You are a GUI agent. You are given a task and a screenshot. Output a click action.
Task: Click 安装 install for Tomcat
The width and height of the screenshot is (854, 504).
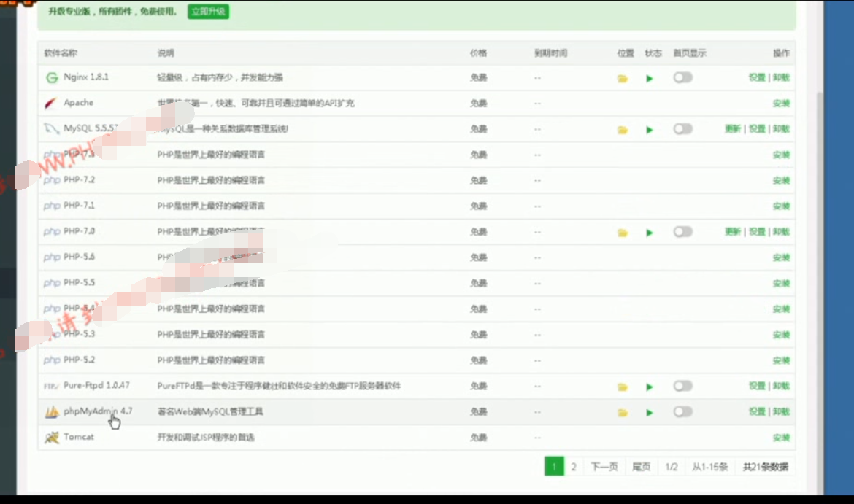click(x=781, y=438)
